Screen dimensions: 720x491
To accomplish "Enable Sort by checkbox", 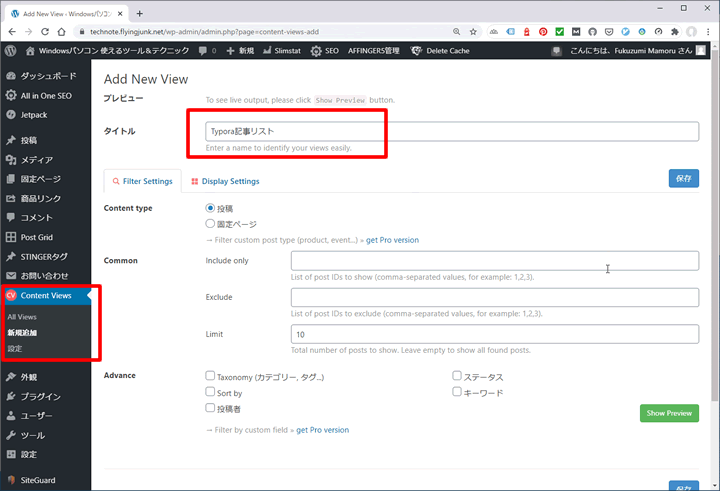I will point(210,392).
